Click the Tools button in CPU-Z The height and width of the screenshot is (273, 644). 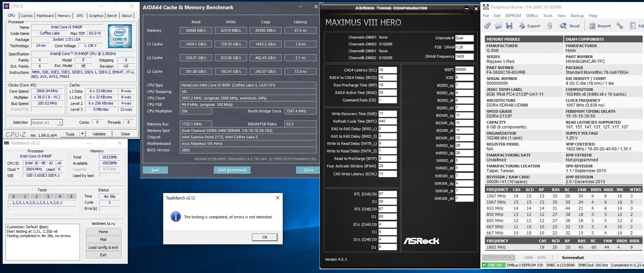[70, 134]
